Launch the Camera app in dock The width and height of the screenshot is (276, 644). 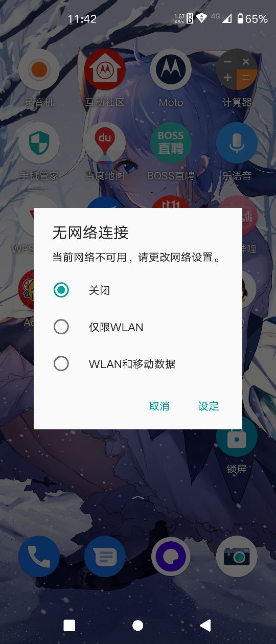[237, 557]
